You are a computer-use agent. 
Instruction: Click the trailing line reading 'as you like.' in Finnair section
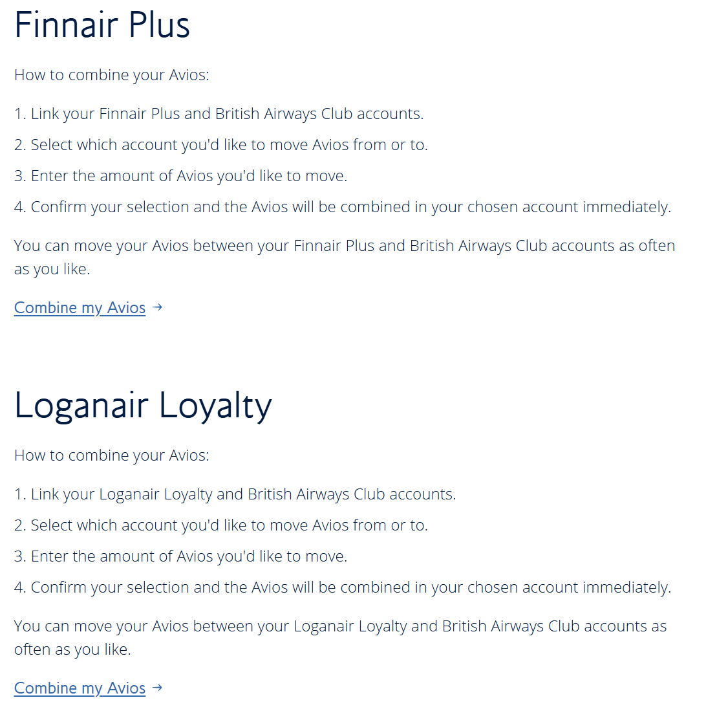[x=52, y=269]
